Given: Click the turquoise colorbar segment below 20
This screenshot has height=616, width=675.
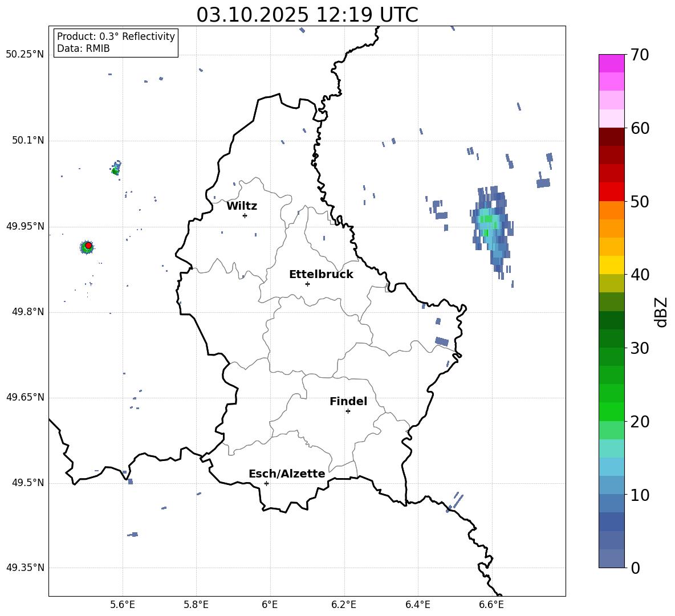Looking at the screenshot, I should [x=611, y=448].
